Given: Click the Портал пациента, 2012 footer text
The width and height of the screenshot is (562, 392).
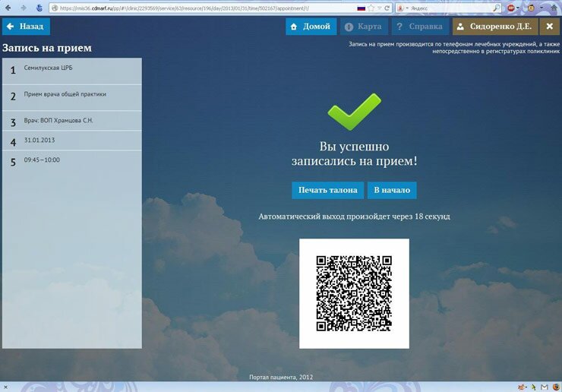Looking at the screenshot, I should (x=281, y=377).
